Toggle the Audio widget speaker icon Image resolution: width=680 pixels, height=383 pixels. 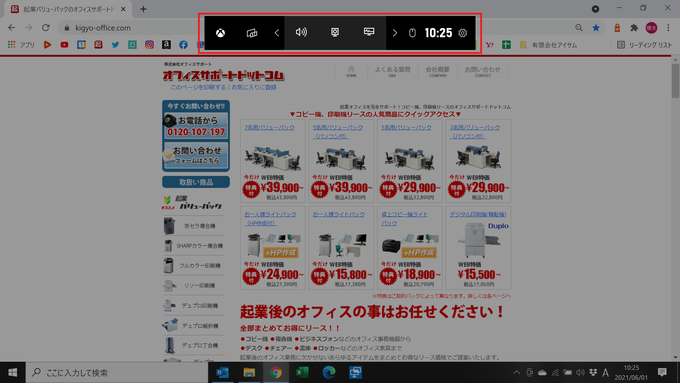pyautogui.click(x=301, y=33)
